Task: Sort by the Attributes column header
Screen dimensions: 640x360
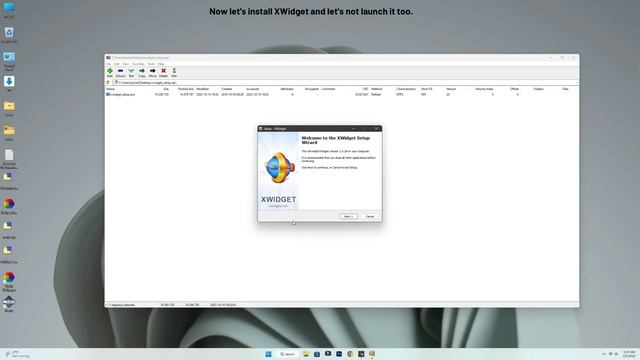Action: tap(287, 89)
